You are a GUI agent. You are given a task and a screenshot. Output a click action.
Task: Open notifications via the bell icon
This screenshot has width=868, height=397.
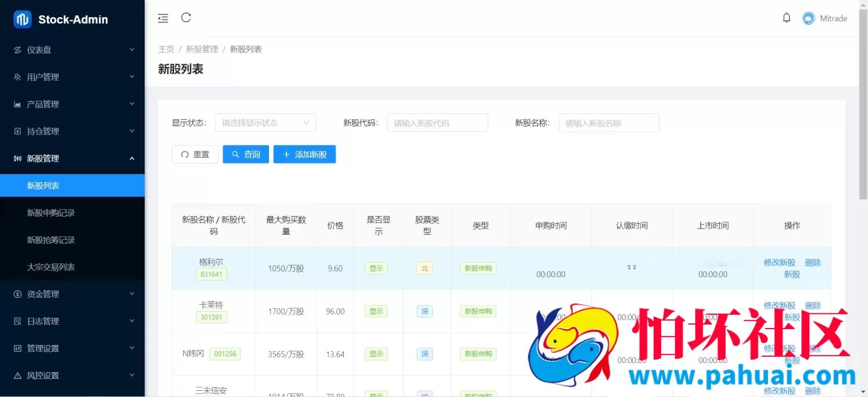(x=787, y=18)
